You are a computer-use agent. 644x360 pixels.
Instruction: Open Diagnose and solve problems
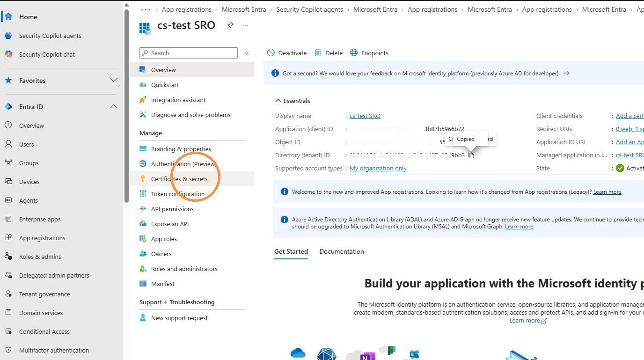tap(192, 115)
